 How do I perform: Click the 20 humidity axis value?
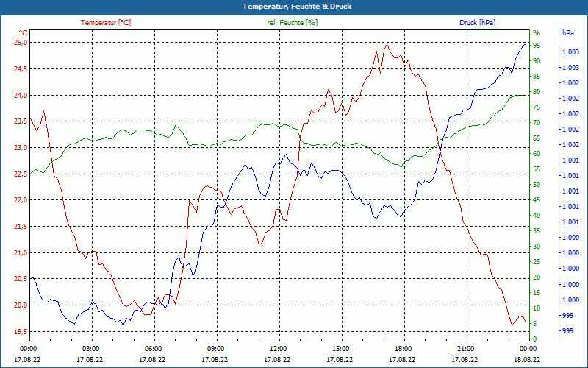[x=537, y=277]
